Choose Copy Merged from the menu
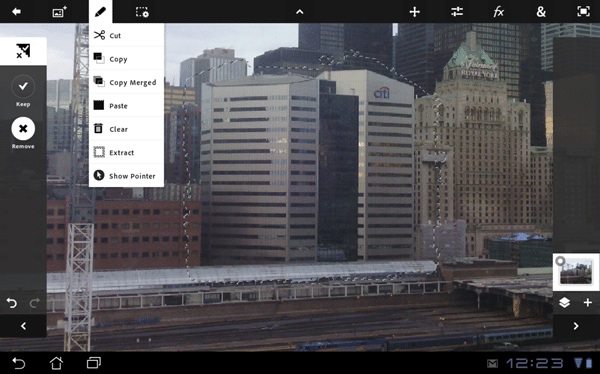Screen dimensions: 600x374 coord(126,82)
